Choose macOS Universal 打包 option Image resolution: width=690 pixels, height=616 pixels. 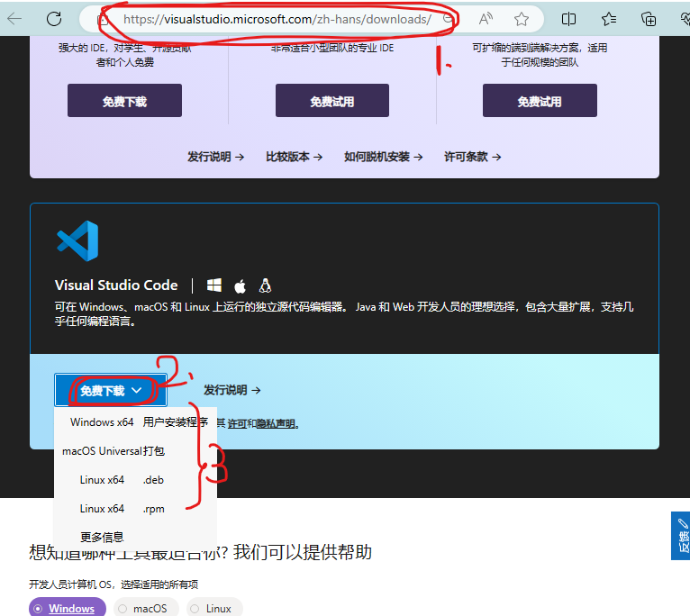click(x=135, y=451)
